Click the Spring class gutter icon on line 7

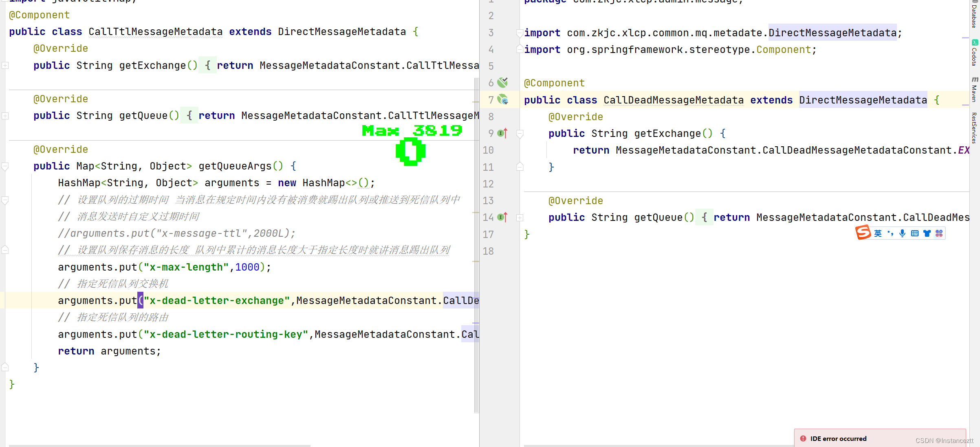(x=503, y=99)
